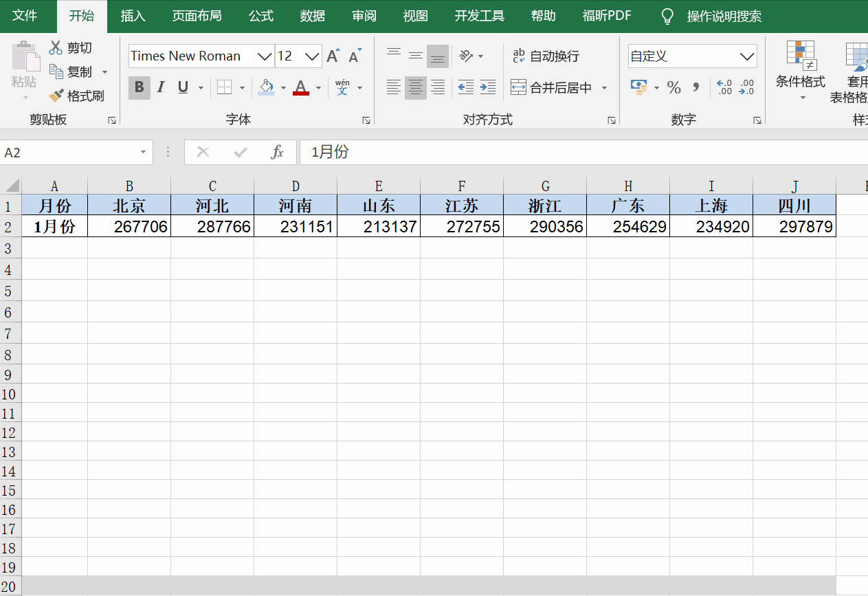This screenshot has width=868, height=596.
Task: Click the decrease indent icon
Action: click(466, 87)
